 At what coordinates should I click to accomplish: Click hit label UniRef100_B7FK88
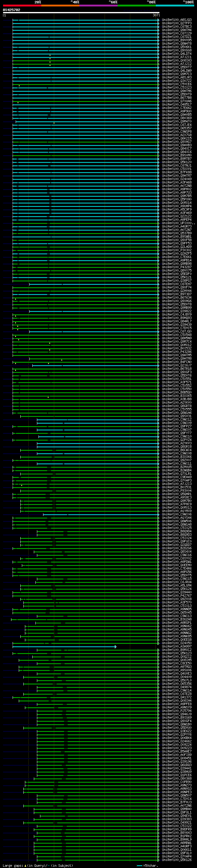click(x=177, y=172)
